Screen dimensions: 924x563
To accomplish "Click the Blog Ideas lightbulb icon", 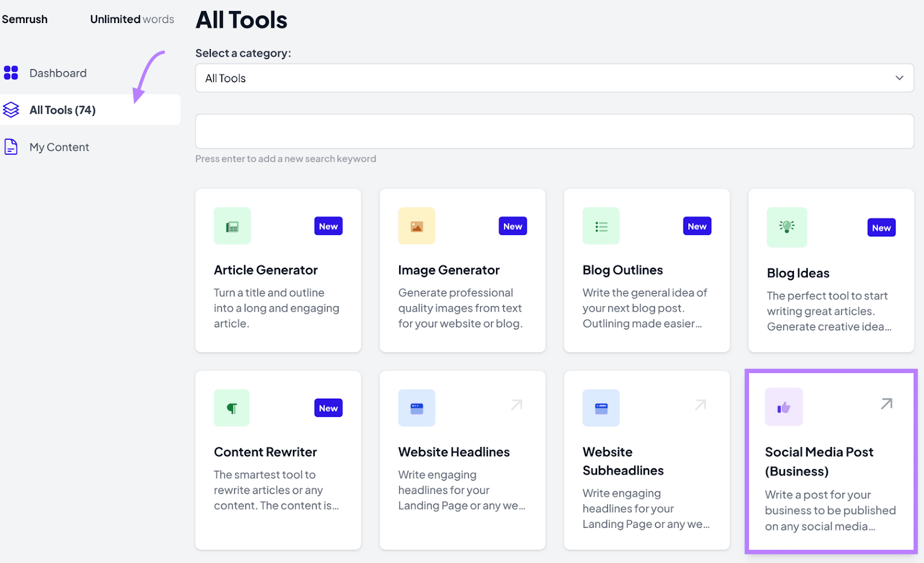I will click(x=787, y=227).
